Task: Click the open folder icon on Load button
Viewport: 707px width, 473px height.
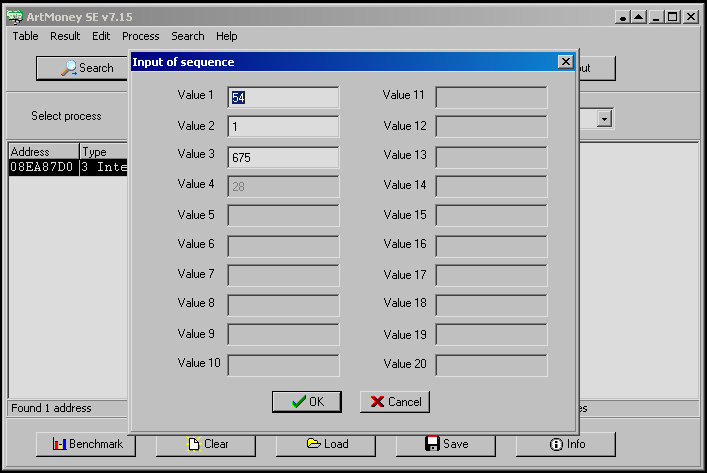Action: (x=314, y=443)
